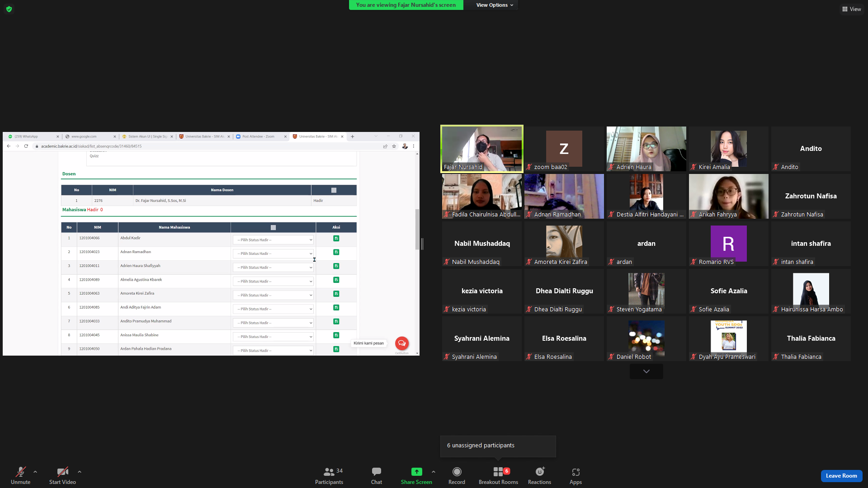Open Breakout Rooms
The width and height of the screenshot is (868, 488).
(498, 475)
